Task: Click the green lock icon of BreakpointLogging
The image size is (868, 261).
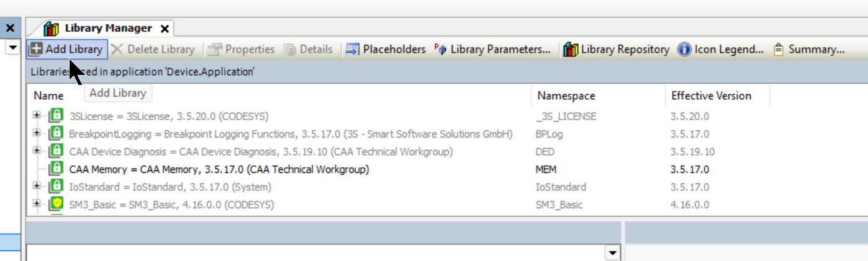Action: coord(57,133)
